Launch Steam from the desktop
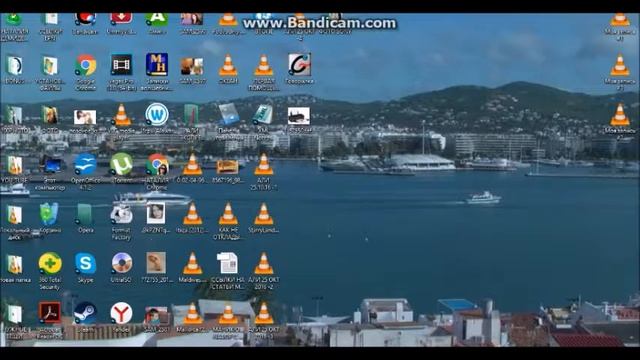Image resolution: width=640 pixels, height=360 pixels. coord(85,313)
